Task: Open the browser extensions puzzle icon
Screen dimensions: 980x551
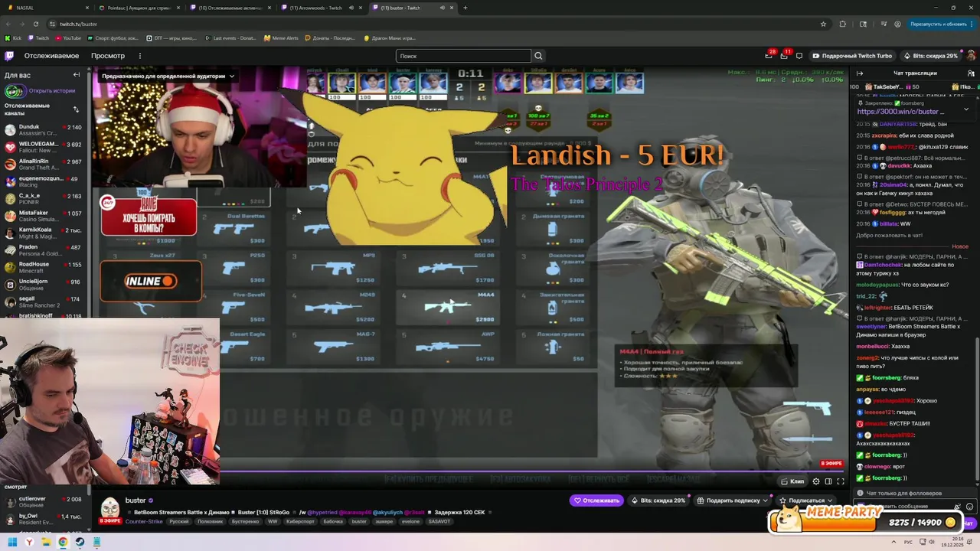Action: [843, 24]
